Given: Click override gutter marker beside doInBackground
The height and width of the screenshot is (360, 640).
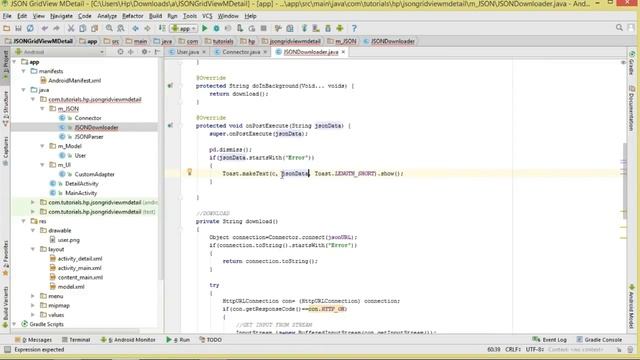Looking at the screenshot, I should pyautogui.click(x=170, y=85).
